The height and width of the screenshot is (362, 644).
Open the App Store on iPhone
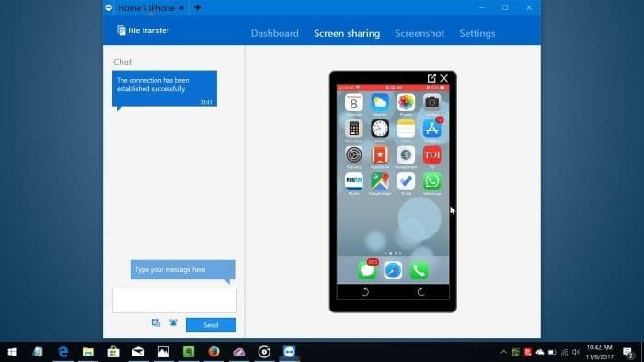(x=432, y=129)
